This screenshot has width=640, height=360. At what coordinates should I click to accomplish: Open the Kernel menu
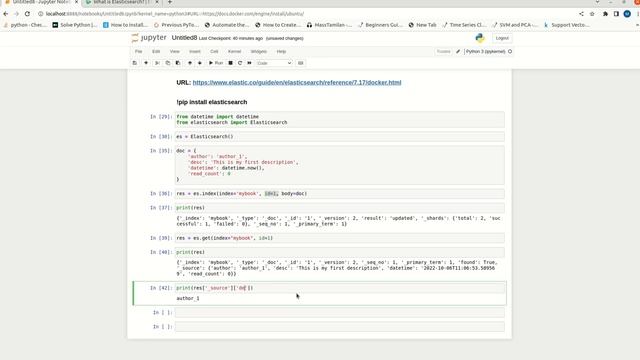(x=234, y=51)
